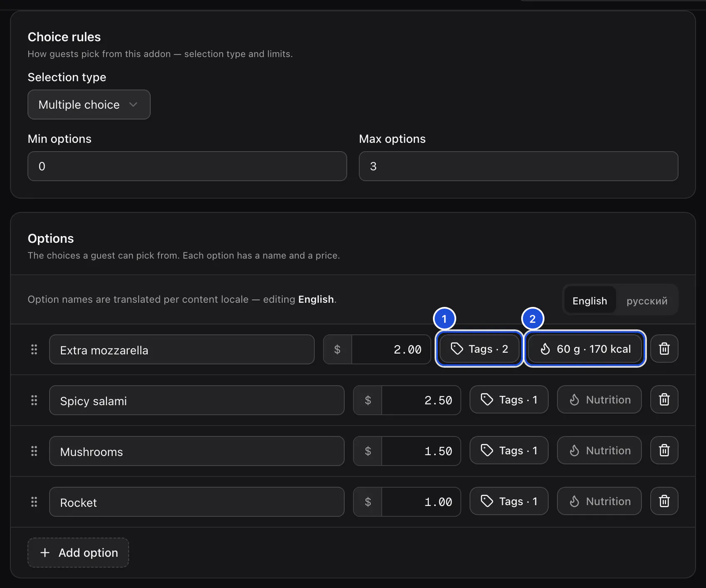Grab the drag handle for Extra mozzarella
The image size is (706, 588).
click(34, 349)
